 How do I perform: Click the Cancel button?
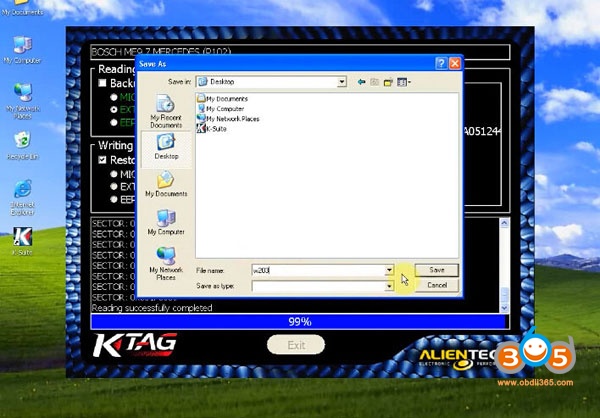point(437,285)
